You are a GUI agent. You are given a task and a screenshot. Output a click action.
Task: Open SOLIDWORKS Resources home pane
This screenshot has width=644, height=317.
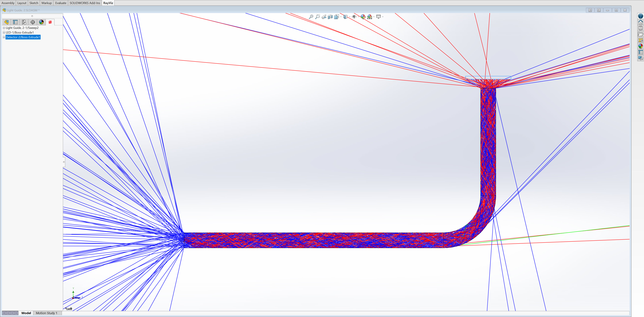[x=640, y=22]
